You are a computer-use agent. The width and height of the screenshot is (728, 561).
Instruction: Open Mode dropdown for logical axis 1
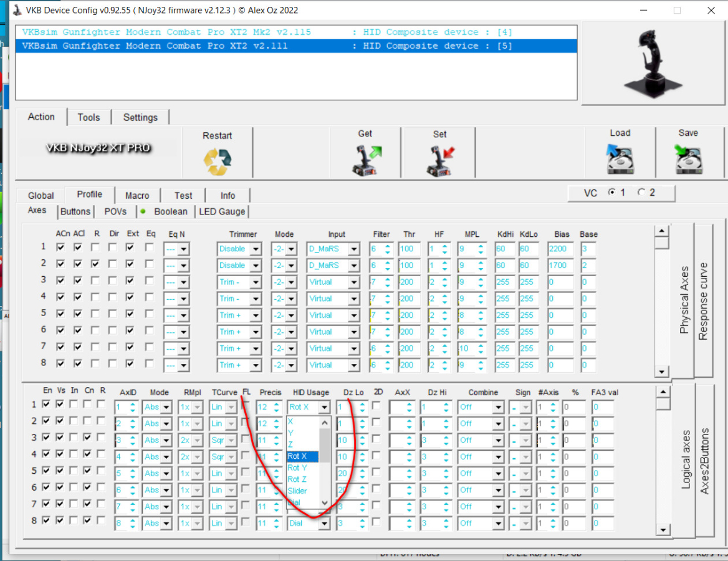pos(166,408)
